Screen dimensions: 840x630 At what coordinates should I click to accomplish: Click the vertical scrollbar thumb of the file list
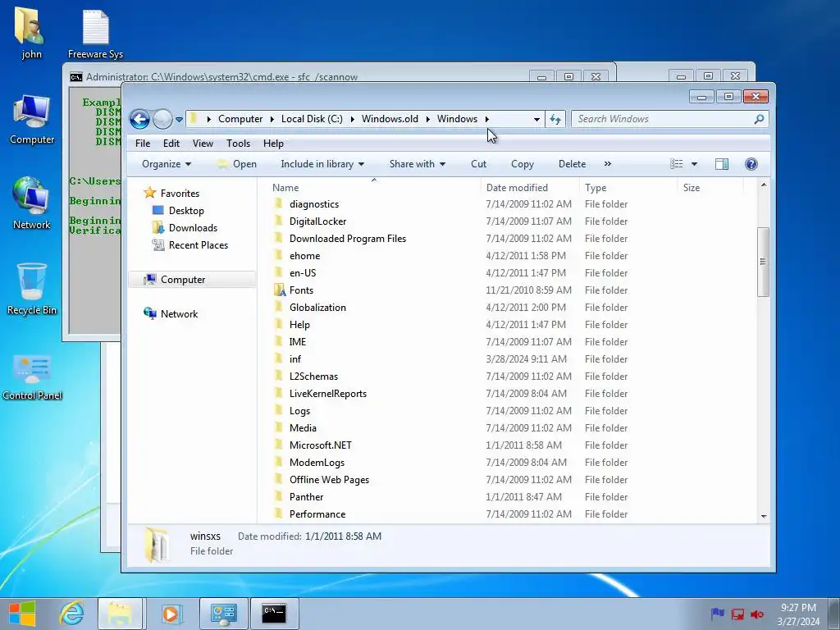(x=764, y=262)
